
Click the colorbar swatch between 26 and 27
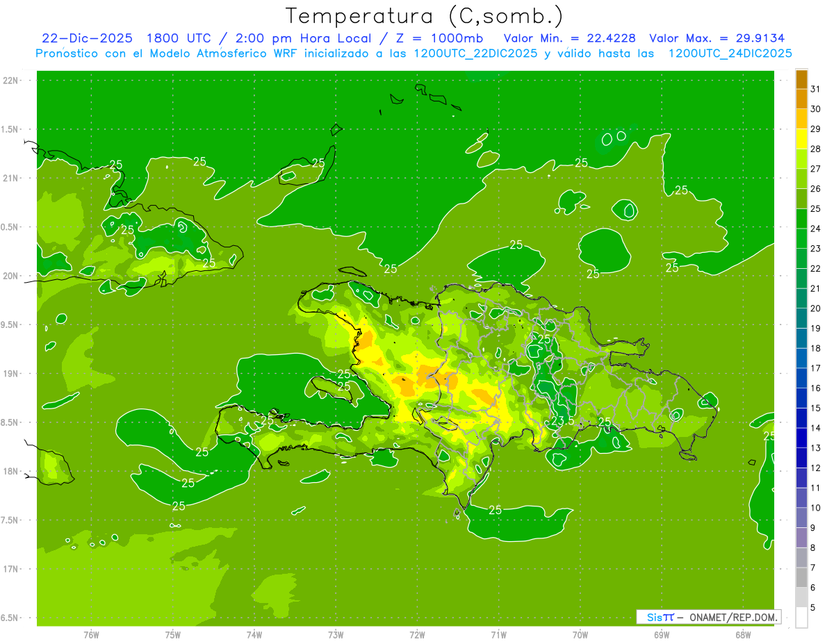(x=801, y=179)
